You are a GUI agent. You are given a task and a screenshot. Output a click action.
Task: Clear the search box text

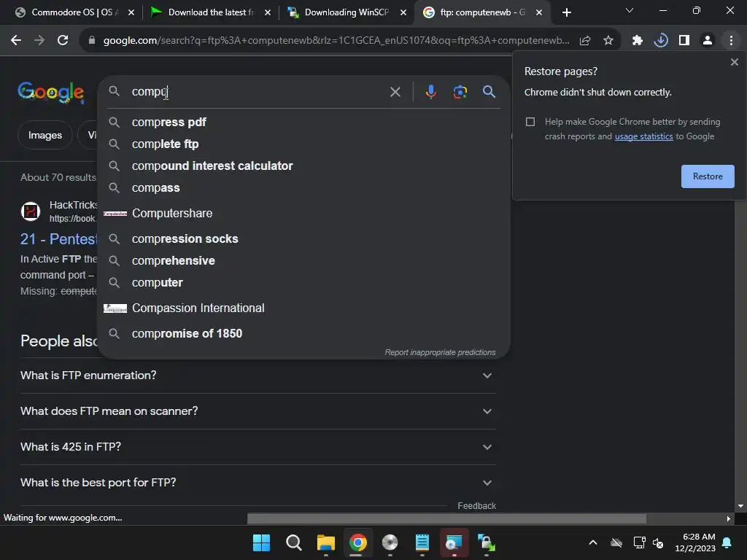coord(395,91)
